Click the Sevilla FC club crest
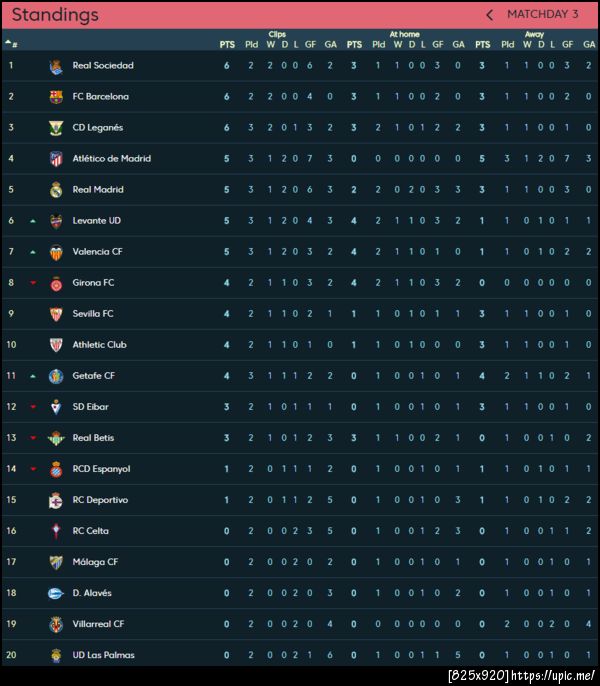Image resolution: width=600 pixels, height=686 pixels. point(56,314)
